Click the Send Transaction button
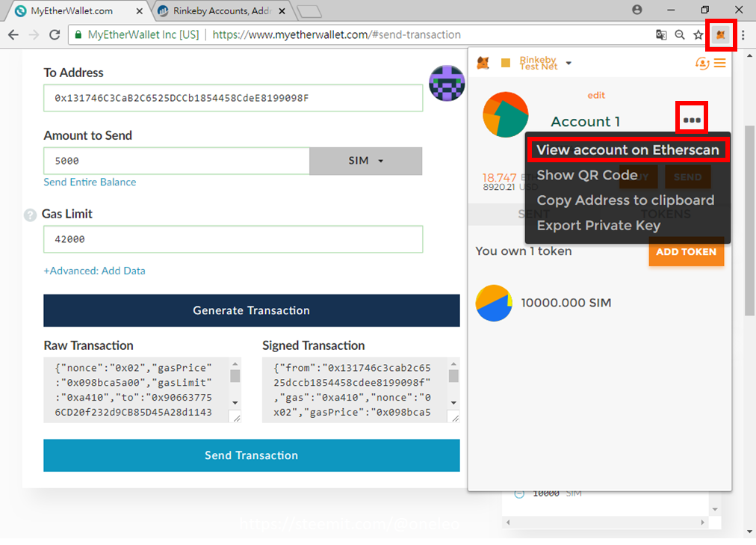Image resolution: width=756 pixels, height=545 pixels. [x=251, y=455]
